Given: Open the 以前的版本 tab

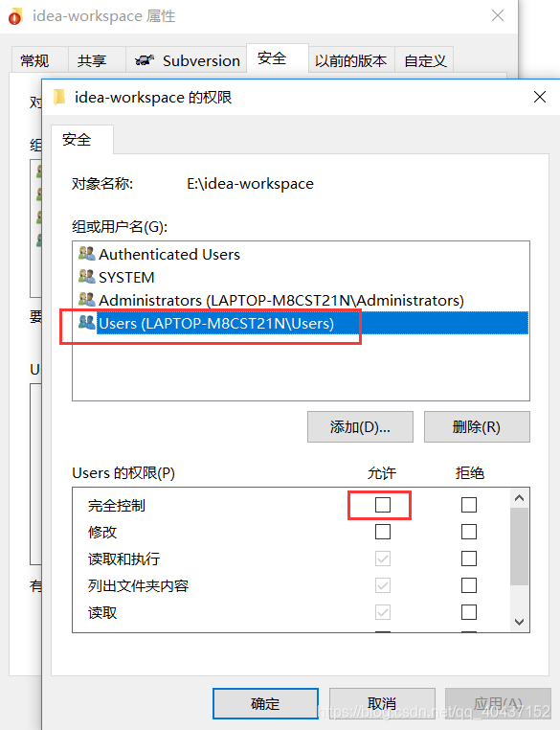Looking at the screenshot, I should click(x=351, y=59).
